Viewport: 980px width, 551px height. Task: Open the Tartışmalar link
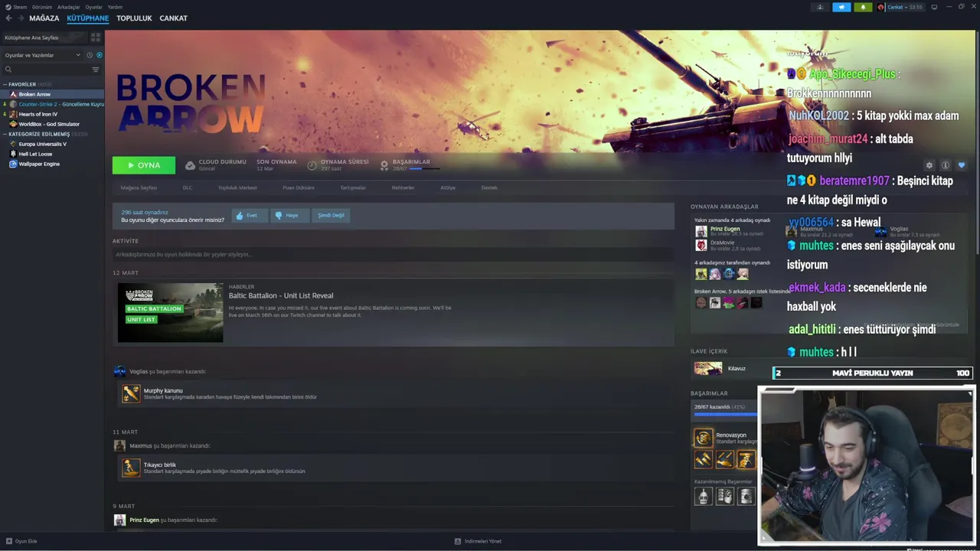click(x=353, y=187)
